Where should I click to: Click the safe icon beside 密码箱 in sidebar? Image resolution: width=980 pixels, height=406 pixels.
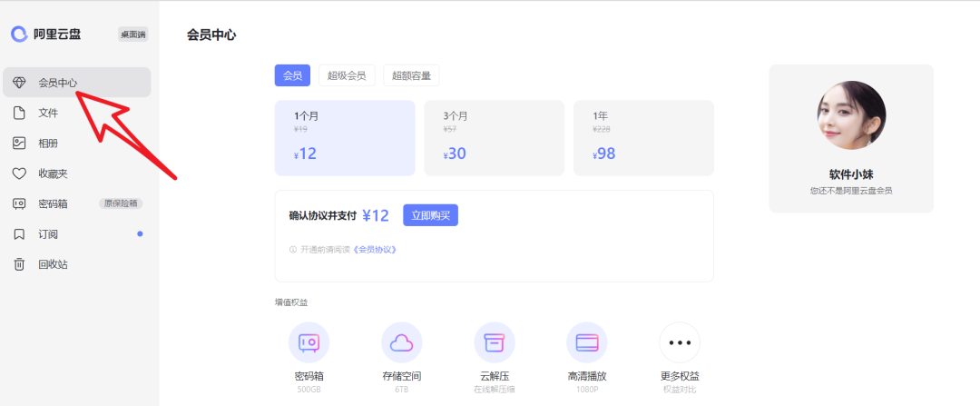(x=19, y=204)
